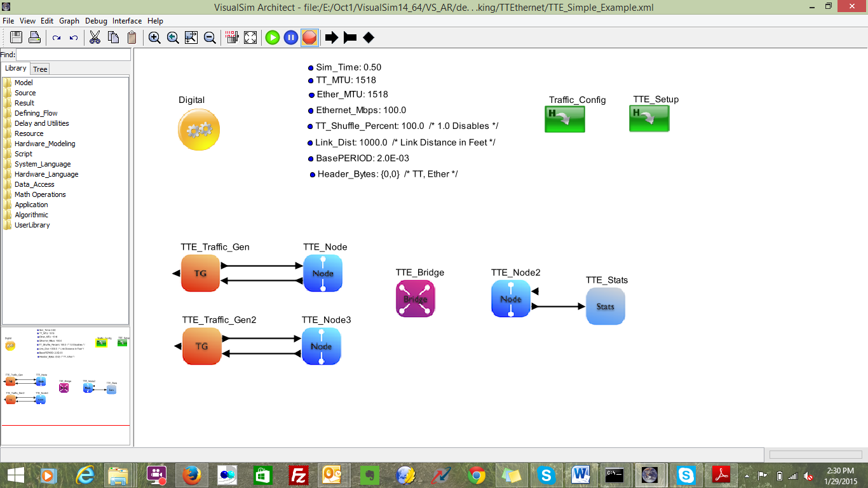This screenshot has width=868, height=488.
Task: Select the Digital simulator gear icon
Action: point(199,130)
